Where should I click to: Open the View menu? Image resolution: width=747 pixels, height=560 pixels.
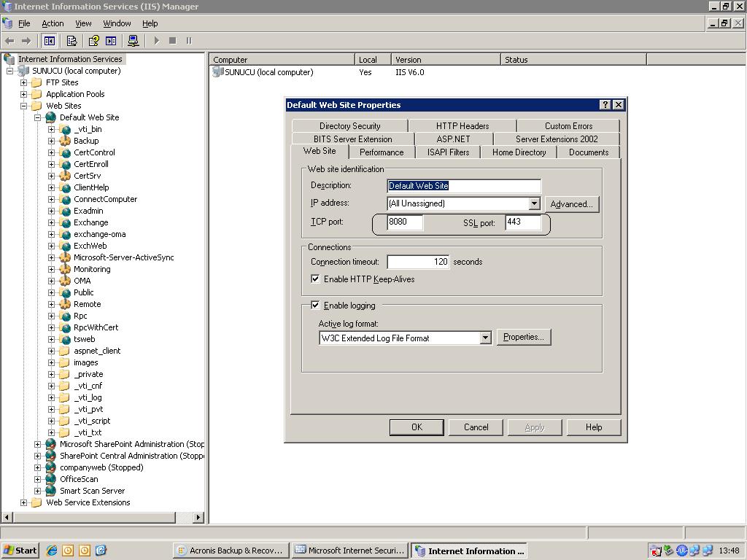tap(83, 23)
